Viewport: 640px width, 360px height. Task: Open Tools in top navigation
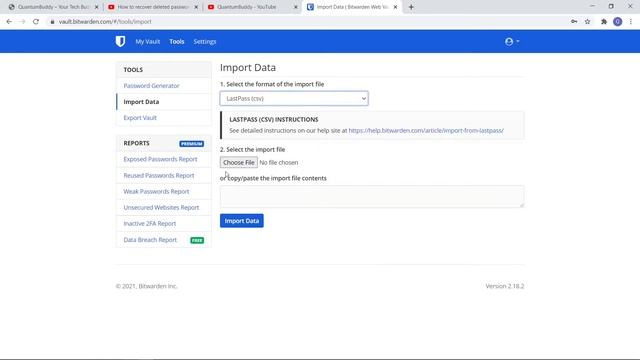pyautogui.click(x=177, y=42)
